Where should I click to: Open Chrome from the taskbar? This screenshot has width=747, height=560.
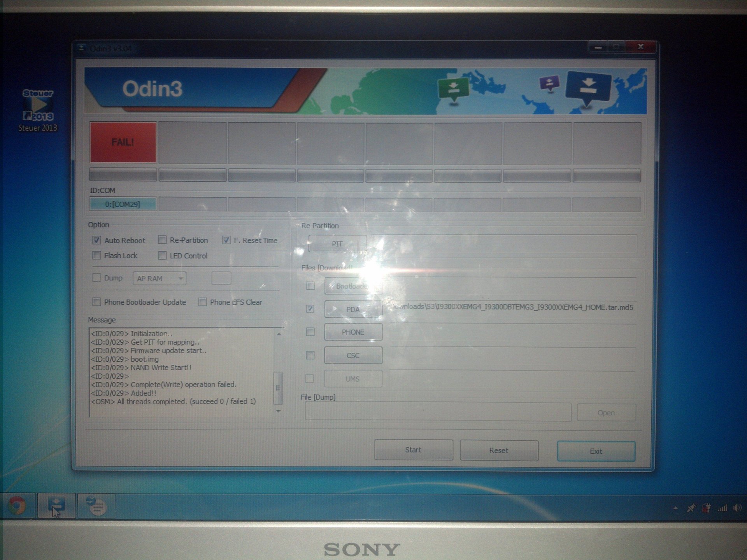[18, 506]
